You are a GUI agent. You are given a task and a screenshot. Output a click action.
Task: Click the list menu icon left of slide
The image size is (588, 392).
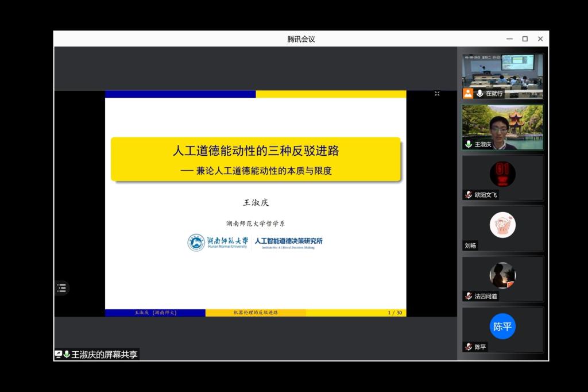61,288
